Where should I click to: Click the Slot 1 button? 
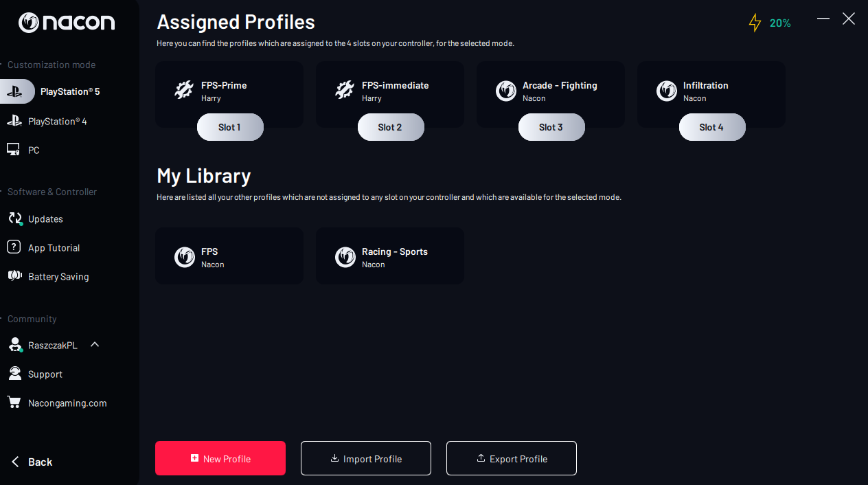230,127
